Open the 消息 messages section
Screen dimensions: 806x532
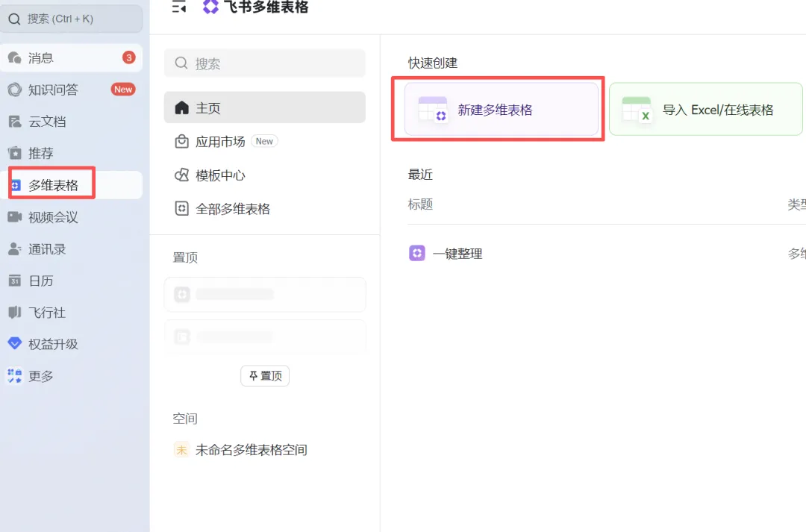pos(72,57)
